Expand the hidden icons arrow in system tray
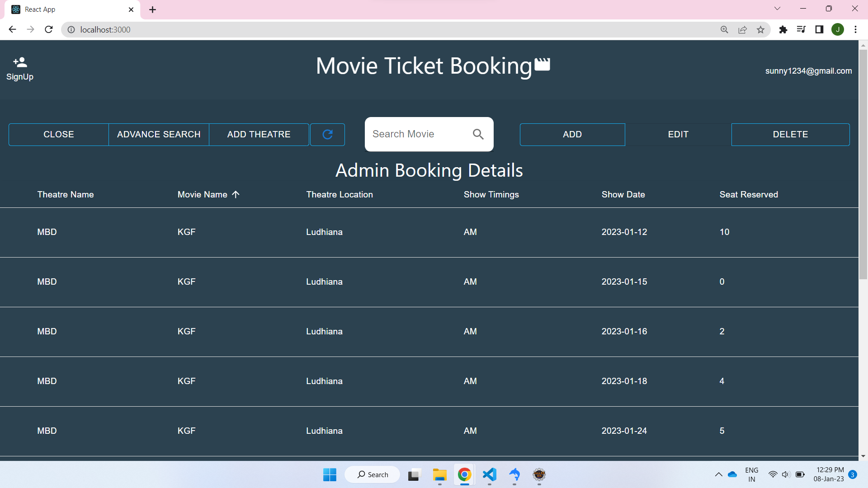This screenshot has width=868, height=488. click(719, 474)
